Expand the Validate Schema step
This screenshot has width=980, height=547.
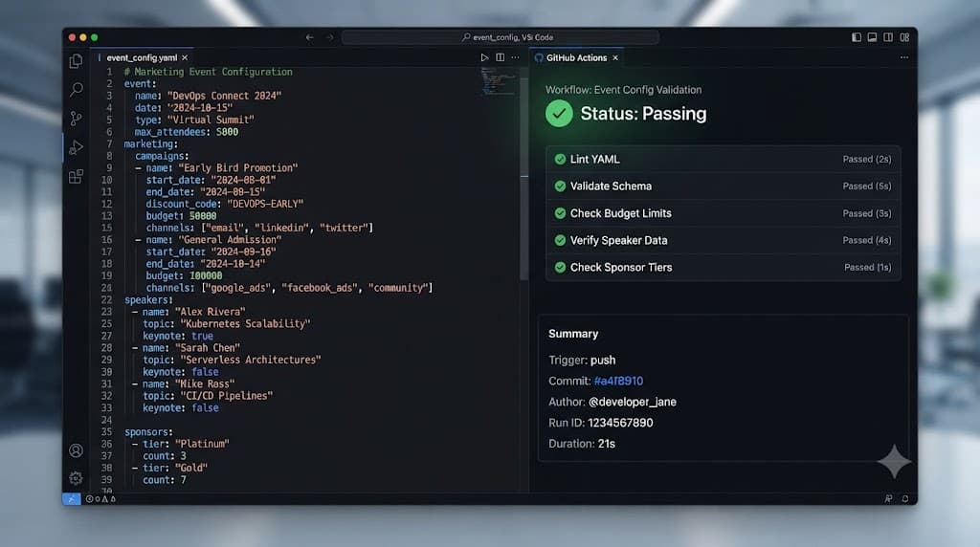coord(724,186)
